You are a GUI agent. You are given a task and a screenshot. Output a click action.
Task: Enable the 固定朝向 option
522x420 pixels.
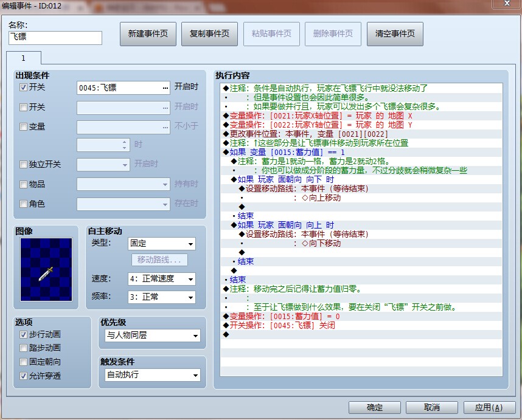coord(23,362)
